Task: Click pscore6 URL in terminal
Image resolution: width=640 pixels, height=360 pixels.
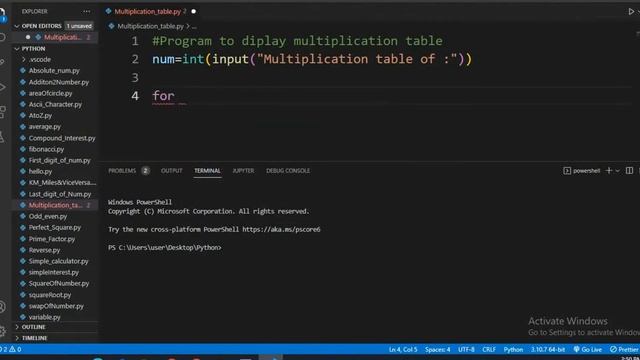Action: (x=281, y=229)
